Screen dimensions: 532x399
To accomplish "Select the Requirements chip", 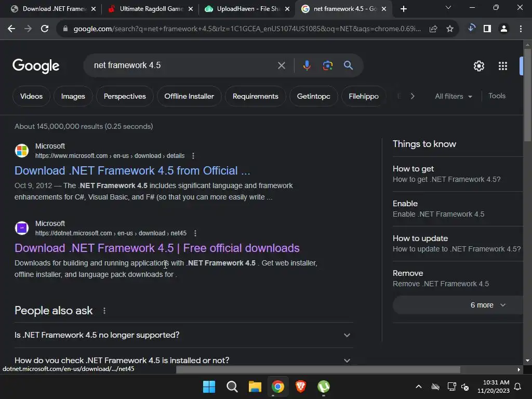I will [256, 96].
